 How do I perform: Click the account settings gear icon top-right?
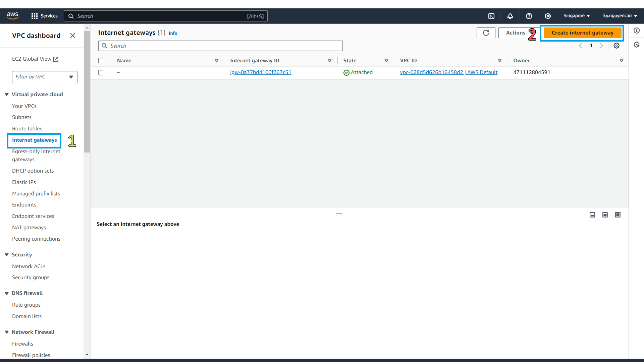(x=547, y=16)
